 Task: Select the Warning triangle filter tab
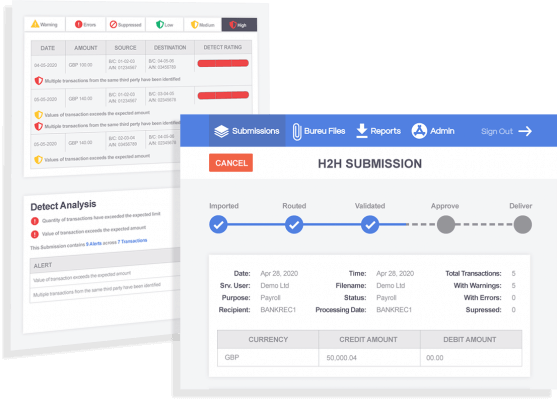click(x=45, y=24)
